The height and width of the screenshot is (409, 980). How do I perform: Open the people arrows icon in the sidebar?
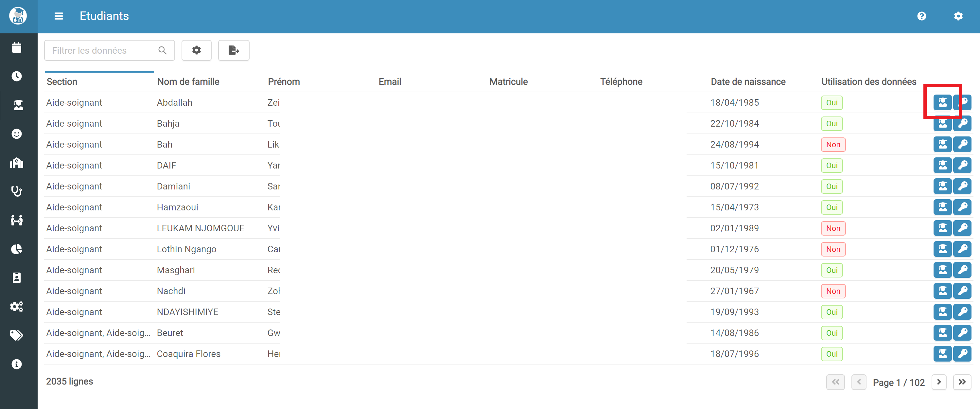(x=17, y=220)
